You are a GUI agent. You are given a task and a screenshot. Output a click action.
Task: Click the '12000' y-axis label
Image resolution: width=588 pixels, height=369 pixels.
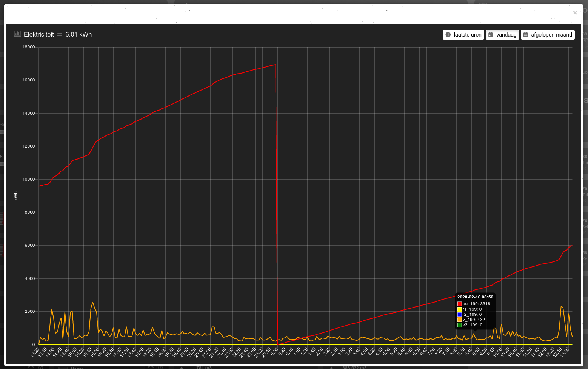click(29, 146)
